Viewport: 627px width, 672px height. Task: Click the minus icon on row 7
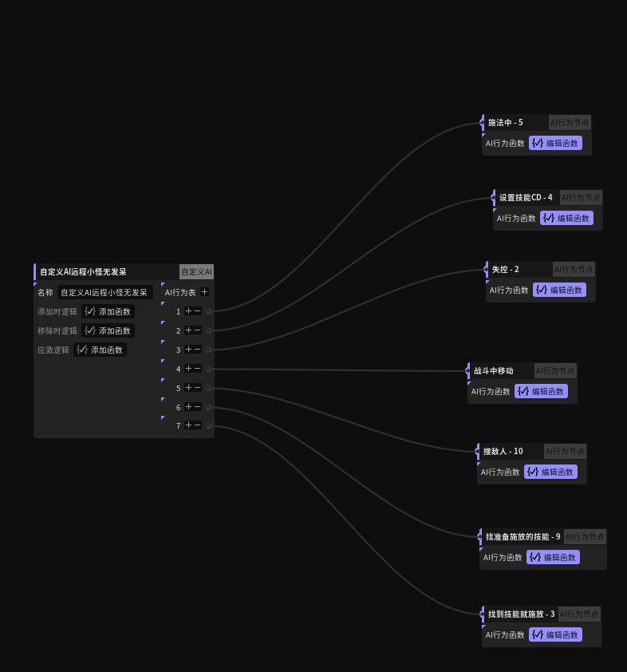[x=198, y=425]
